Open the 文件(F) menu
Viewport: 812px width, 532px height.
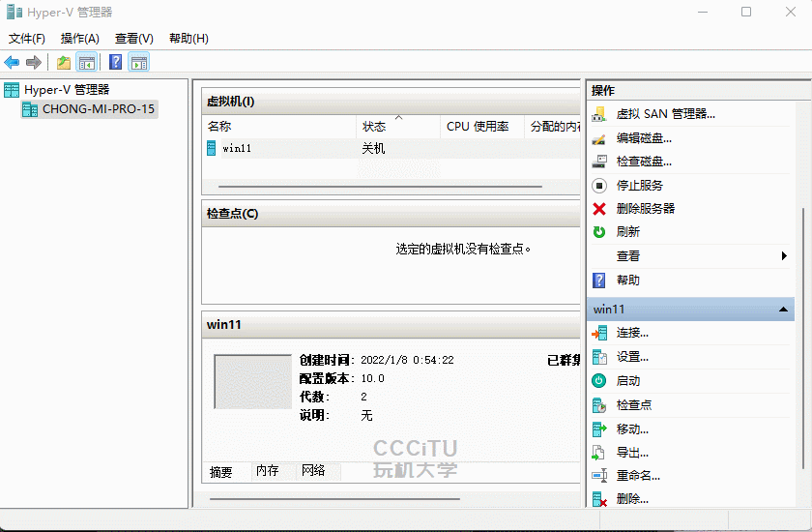(x=27, y=39)
